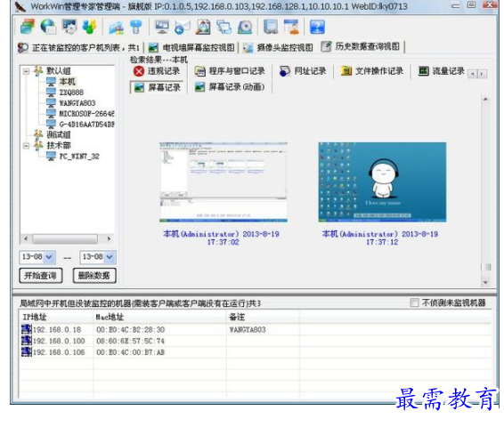Switch to 电视墙屏幕监控视图 tab
Screen dimensions: 504x427
[x=191, y=48]
